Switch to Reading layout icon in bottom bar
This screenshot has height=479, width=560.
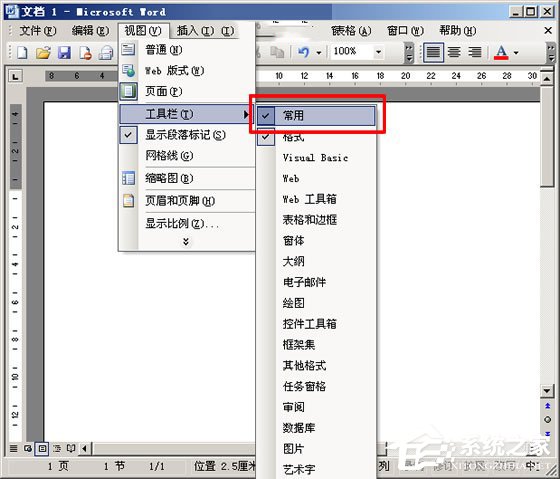click(x=71, y=448)
